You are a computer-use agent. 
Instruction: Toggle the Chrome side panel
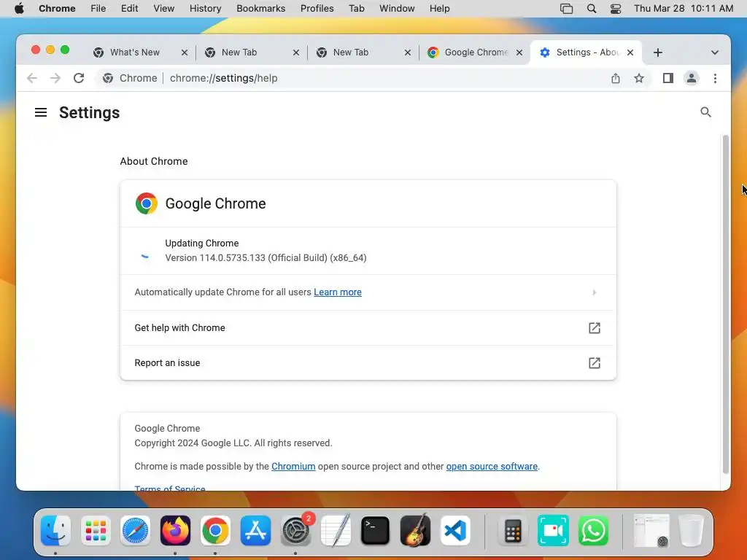(668, 78)
